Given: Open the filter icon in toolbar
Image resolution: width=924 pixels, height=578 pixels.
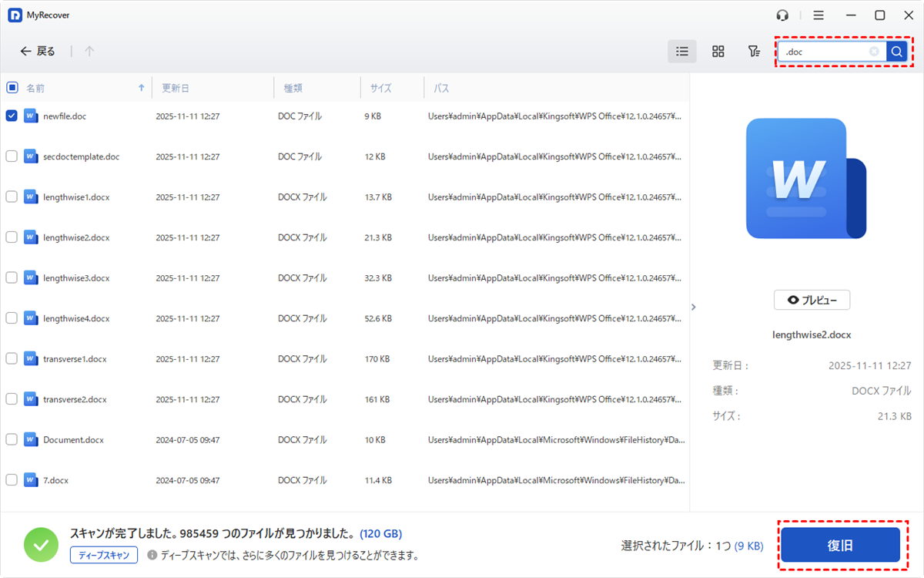Looking at the screenshot, I should [754, 52].
